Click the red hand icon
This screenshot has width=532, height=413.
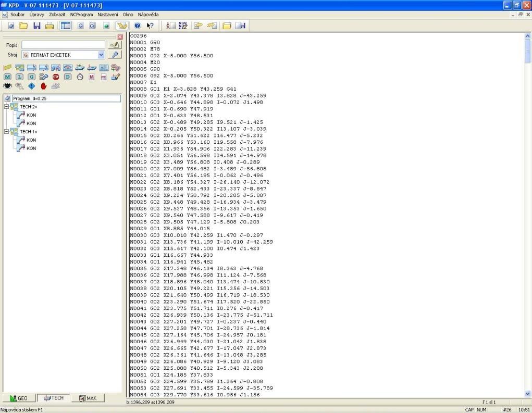click(43, 86)
